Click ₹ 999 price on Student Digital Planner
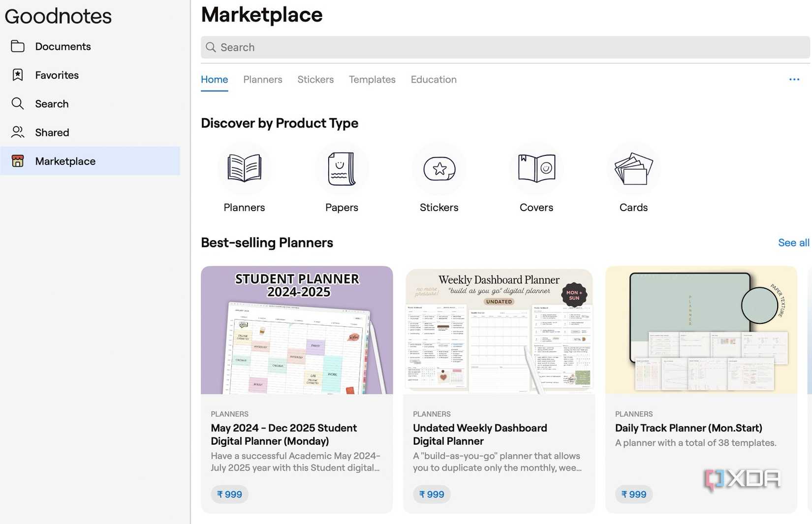Image resolution: width=812 pixels, height=524 pixels. tap(229, 494)
